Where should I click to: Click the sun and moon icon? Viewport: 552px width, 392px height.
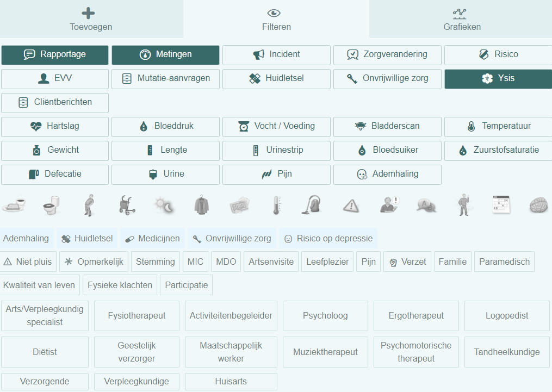[x=164, y=206]
